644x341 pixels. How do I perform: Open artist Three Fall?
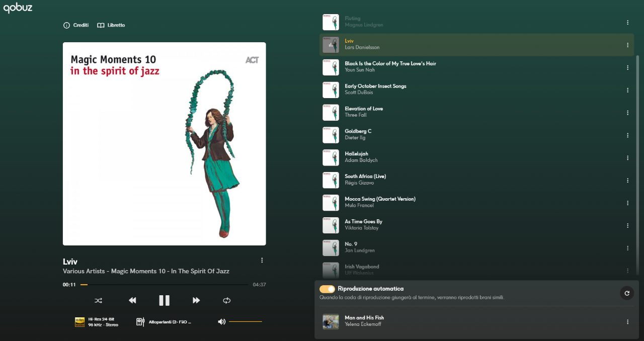tap(356, 116)
